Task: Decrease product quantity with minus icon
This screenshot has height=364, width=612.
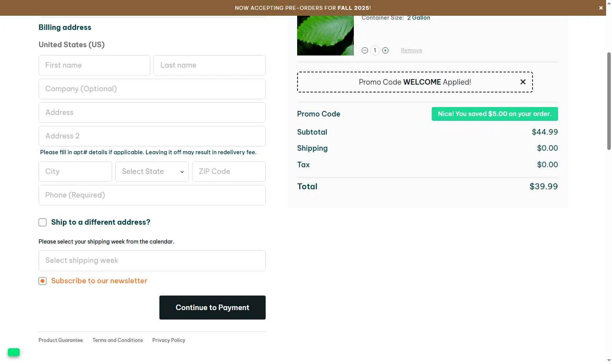Action: click(x=365, y=50)
